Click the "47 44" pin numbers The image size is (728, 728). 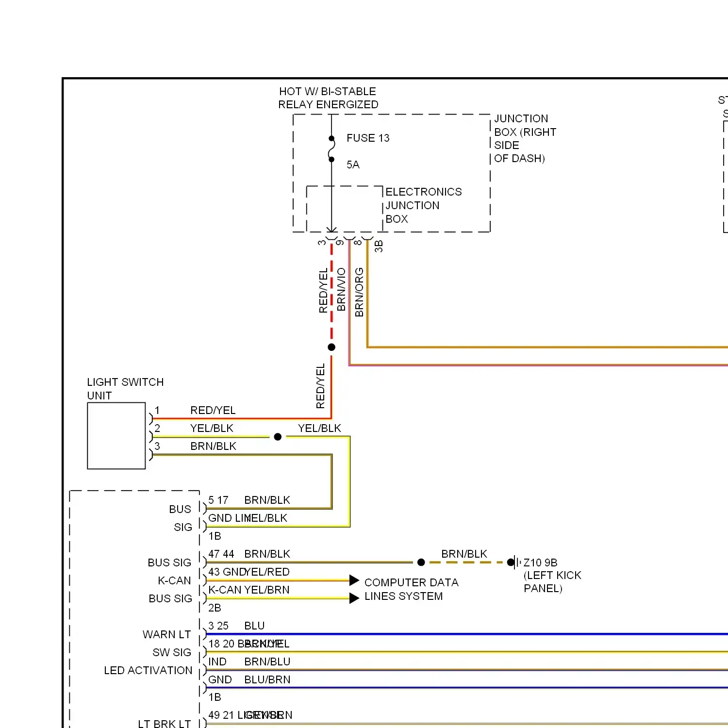[x=221, y=554]
